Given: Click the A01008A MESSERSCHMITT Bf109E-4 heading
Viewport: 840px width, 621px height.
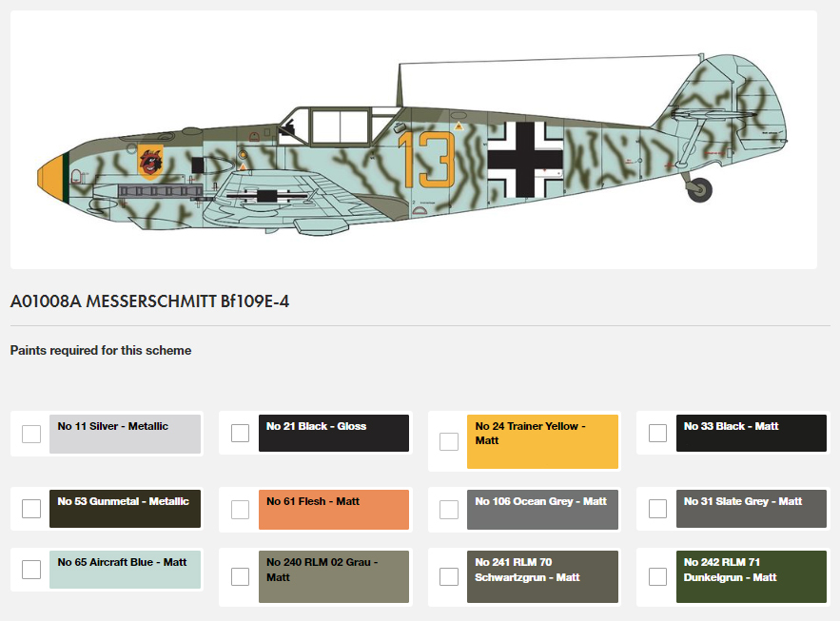Looking at the screenshot, I should pyautogui.click(x=149, y=301).
